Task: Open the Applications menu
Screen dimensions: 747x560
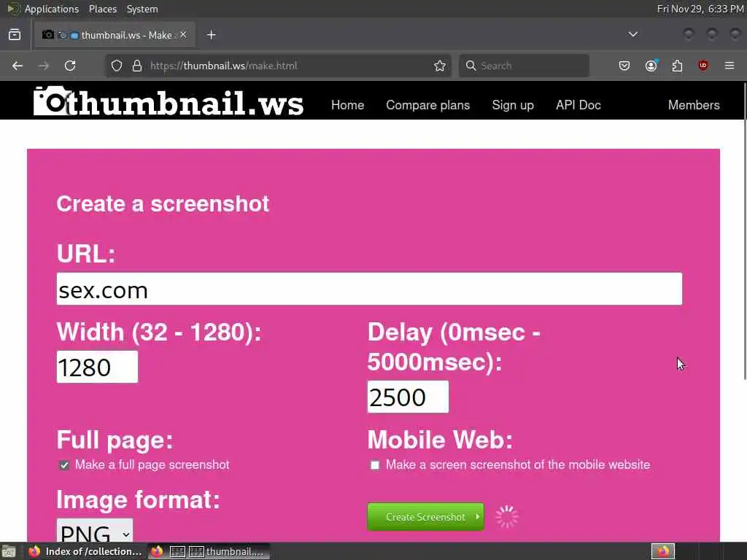Action: click(52, 9)
